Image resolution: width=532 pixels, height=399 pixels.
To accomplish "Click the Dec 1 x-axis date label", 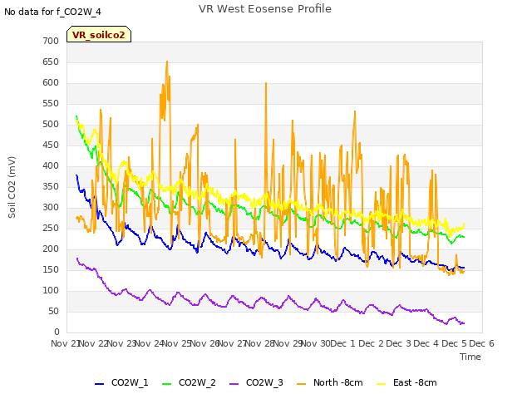I will 342,343.
